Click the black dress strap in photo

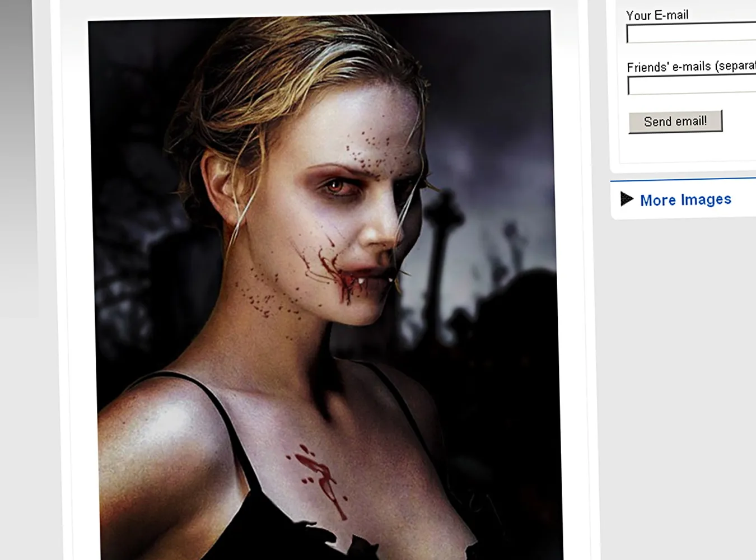218,409
